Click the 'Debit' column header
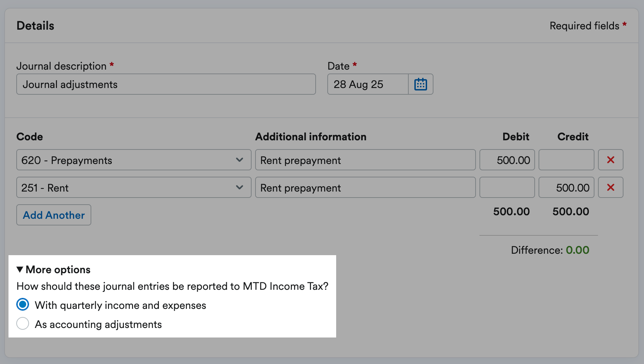This screenshot has height=364, width=644. [x=516, y=137]
